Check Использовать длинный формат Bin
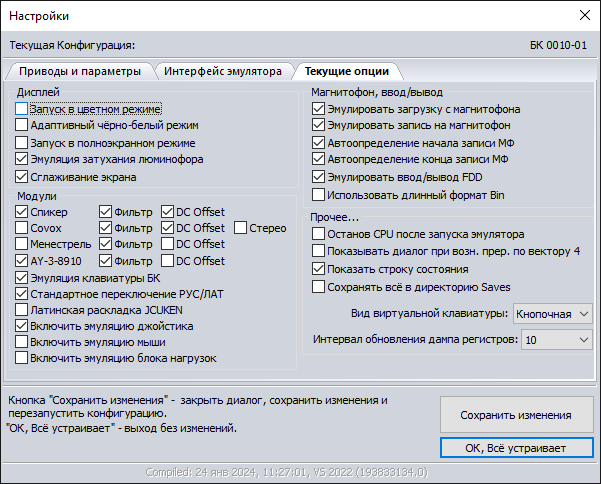Screen dimensions: 601x484 (x=319, y=194)
